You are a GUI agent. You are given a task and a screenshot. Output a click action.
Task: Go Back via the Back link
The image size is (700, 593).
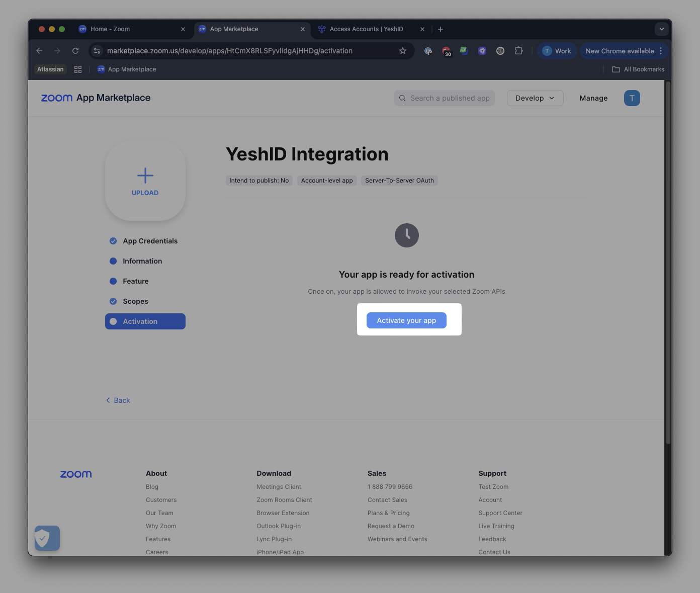(118, 400)
